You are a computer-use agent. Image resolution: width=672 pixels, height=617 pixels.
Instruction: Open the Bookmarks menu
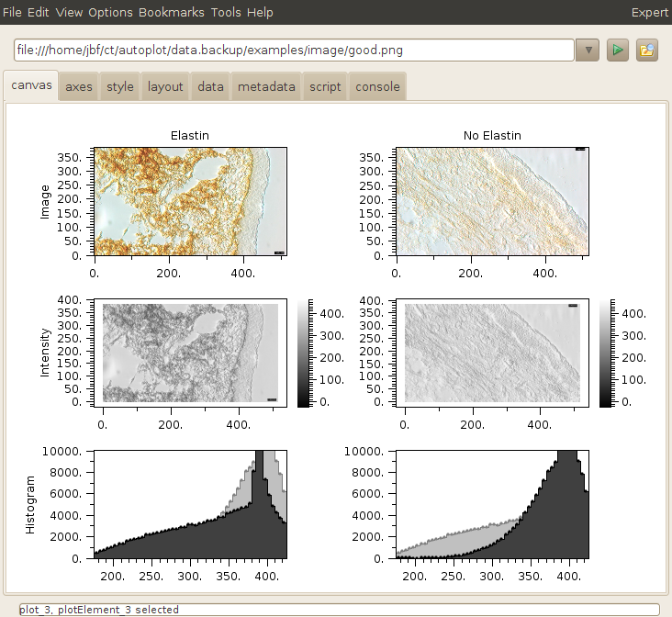tap(171, 13)
